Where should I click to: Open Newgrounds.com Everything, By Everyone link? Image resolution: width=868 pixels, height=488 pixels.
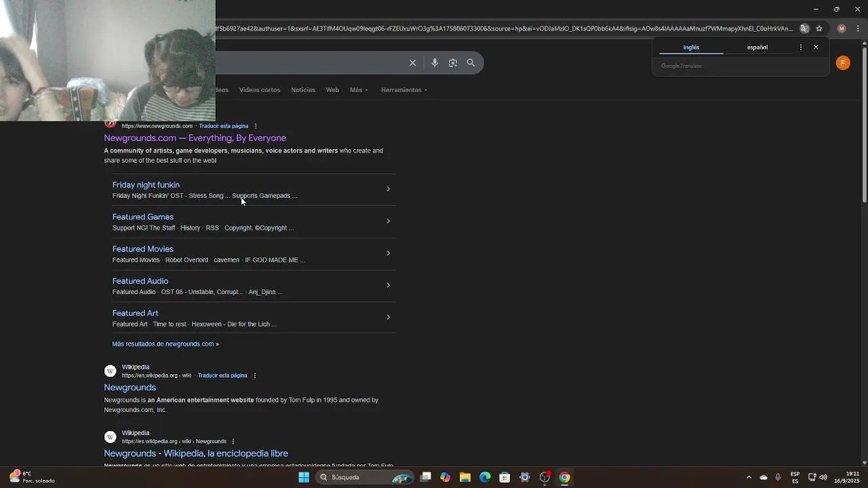[195, 138]
